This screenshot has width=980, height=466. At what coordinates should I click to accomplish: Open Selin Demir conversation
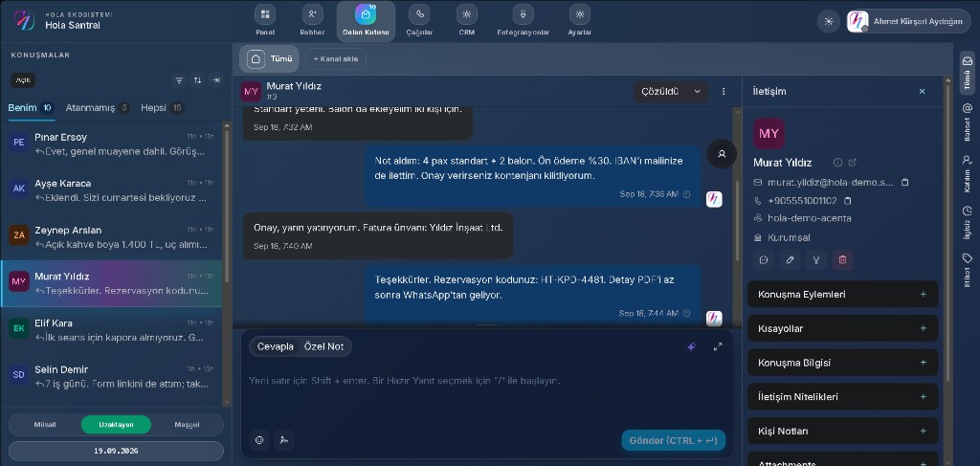click(111, 377)
